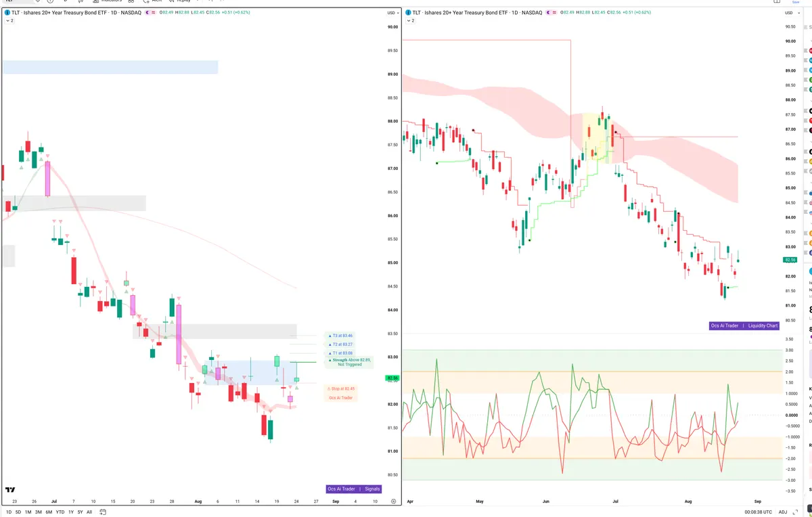Screen dimensions: 812x517
Task: Click the 90.00 label on left price scale
Action: coord(392,27)
